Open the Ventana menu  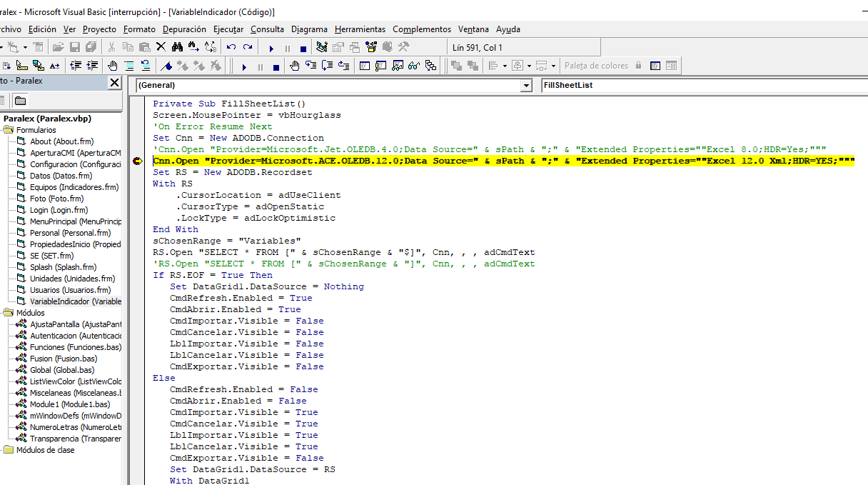pos(473,29)
